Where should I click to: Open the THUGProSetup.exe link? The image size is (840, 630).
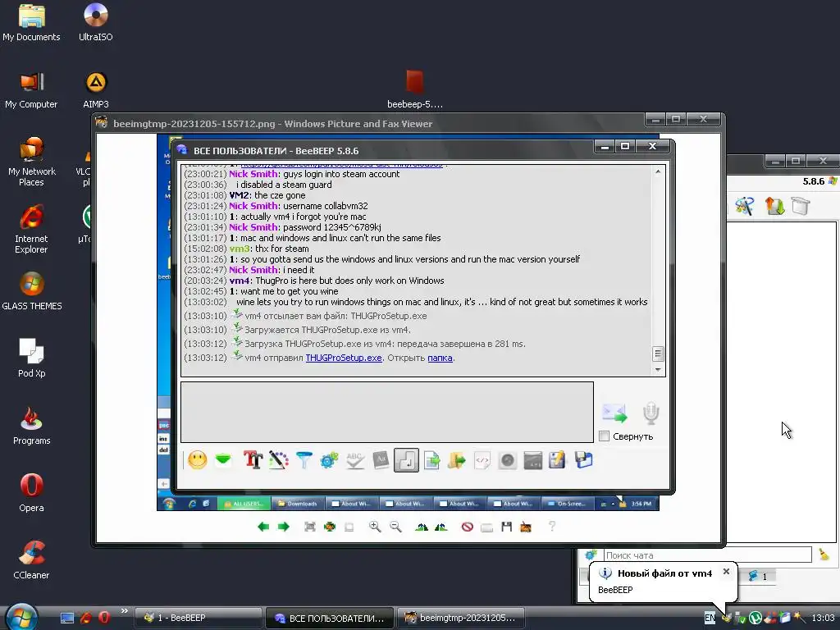click(x=344, y=358)
